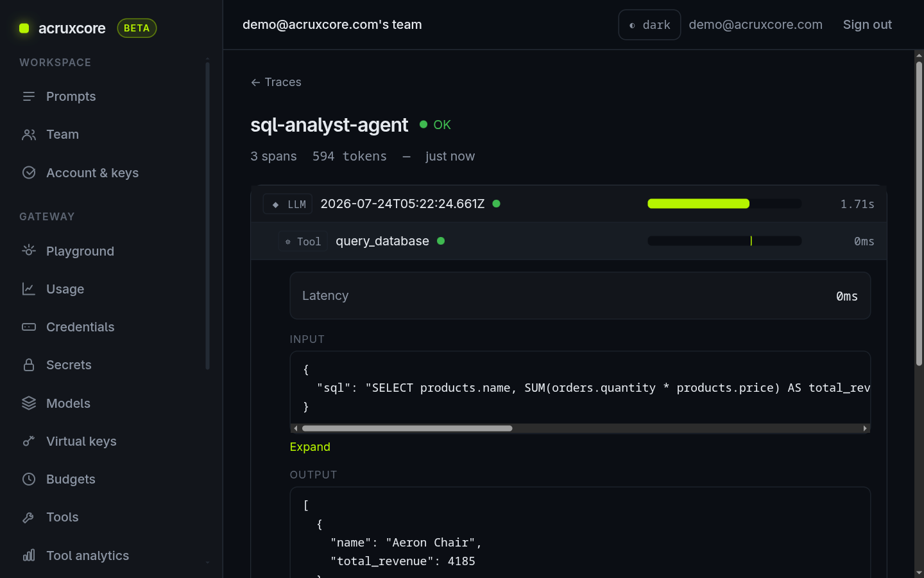Viewport: 924px width, 578px height.
Task: Click the main page vertical scrollbar
Action: tap(919, 213)
